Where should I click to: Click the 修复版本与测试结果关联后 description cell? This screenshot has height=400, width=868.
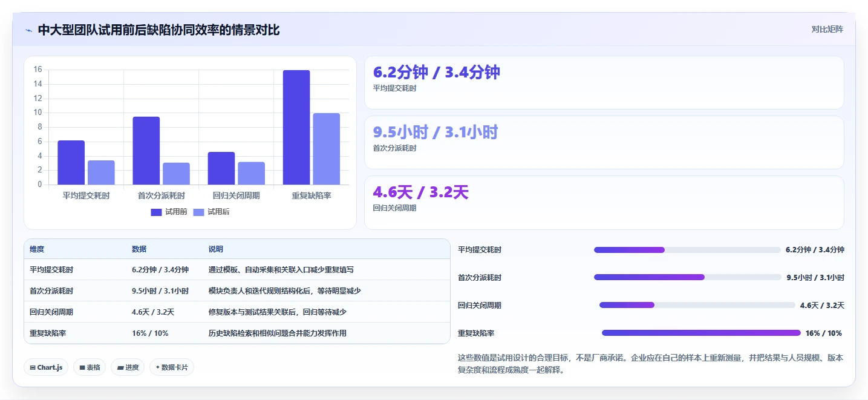click(x=278, y=312)
